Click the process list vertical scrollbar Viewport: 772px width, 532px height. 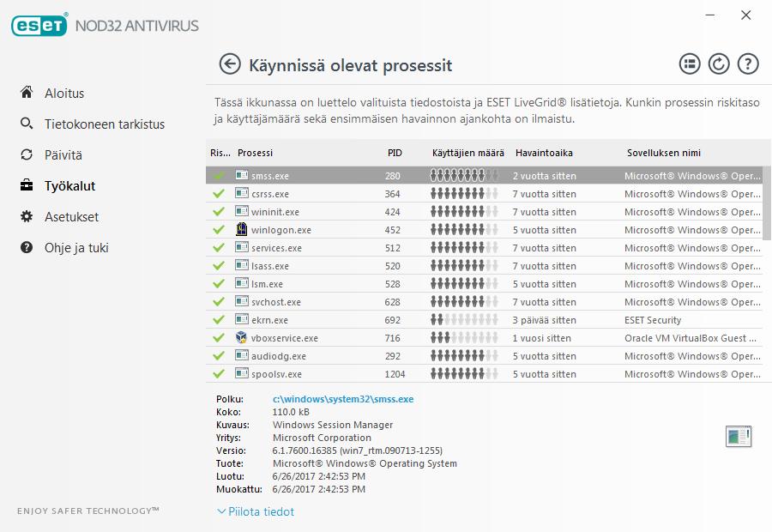pos(767,203)
